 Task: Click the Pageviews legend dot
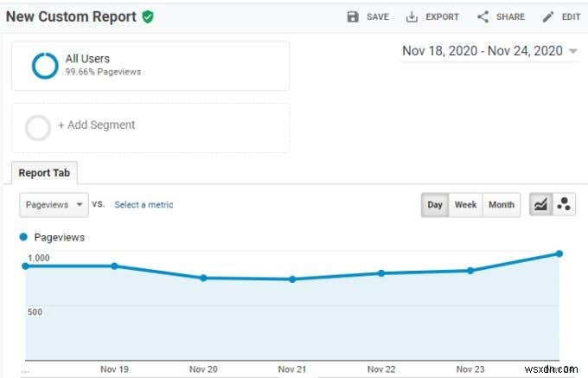tap(23, 237)
